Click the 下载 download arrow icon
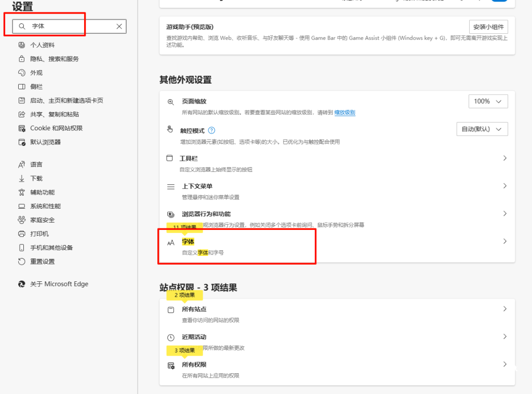This screenshot has width=532, height=394. point(22,179)
